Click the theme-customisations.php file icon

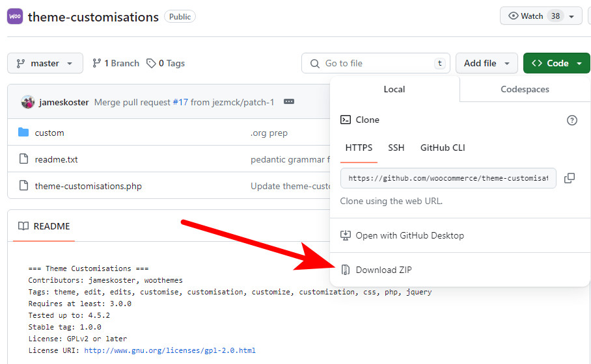click(23, 185)
